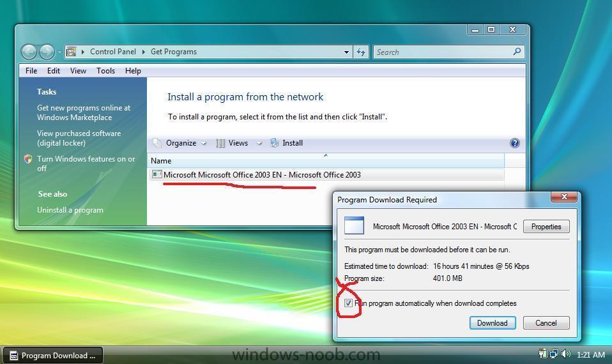612x364 pixels.
Task: Click the network connection tray icon
Action: 554,354
